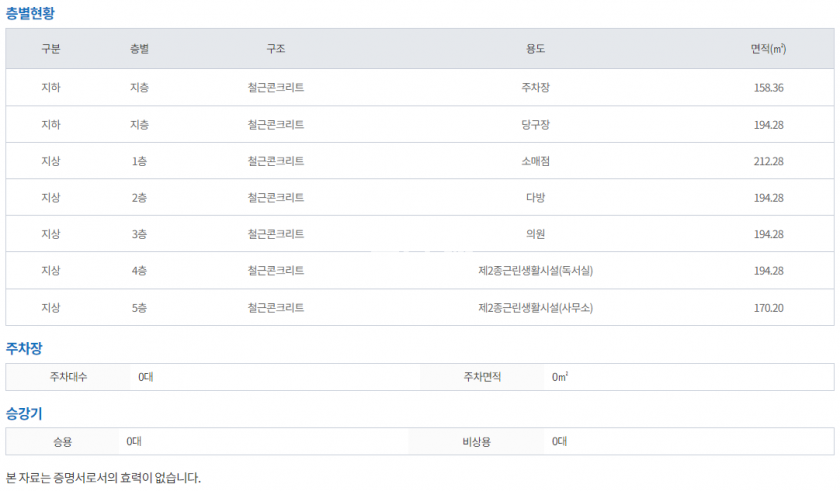Select the 170.20 area value
This screenshot has width=840, height=491.
[x=768, y=308]
